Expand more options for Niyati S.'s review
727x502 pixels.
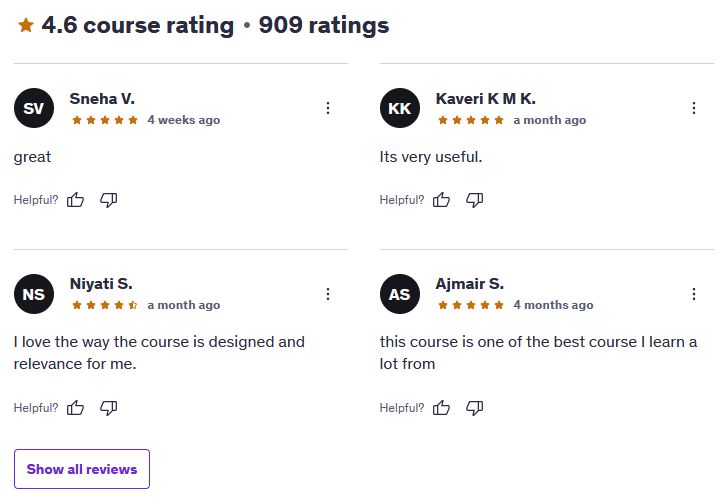coord(328,294)
